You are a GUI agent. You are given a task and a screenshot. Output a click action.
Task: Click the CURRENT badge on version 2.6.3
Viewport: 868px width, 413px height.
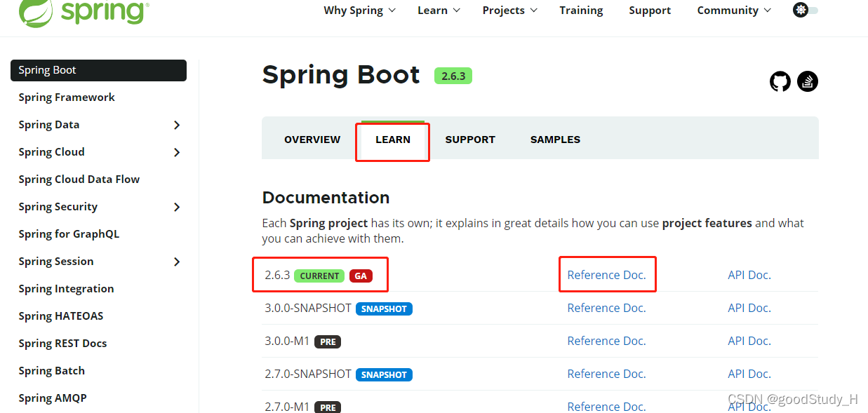point(319,276)
